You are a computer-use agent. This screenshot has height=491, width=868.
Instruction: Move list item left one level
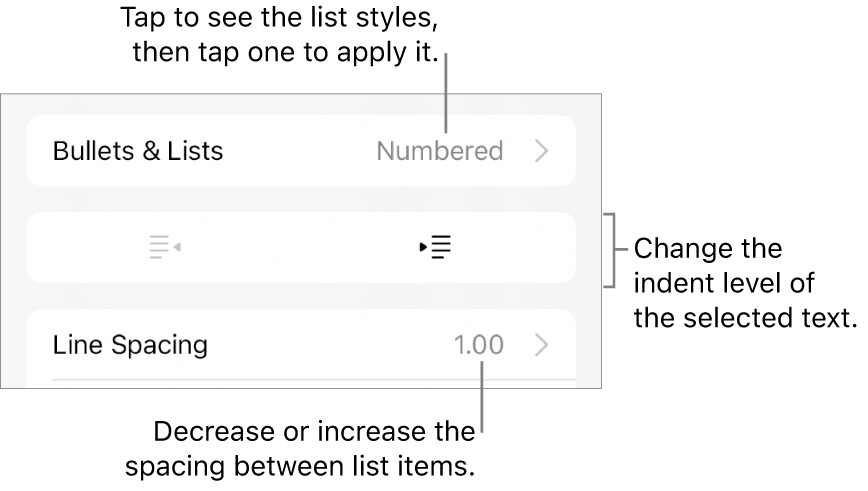point(164,247)
